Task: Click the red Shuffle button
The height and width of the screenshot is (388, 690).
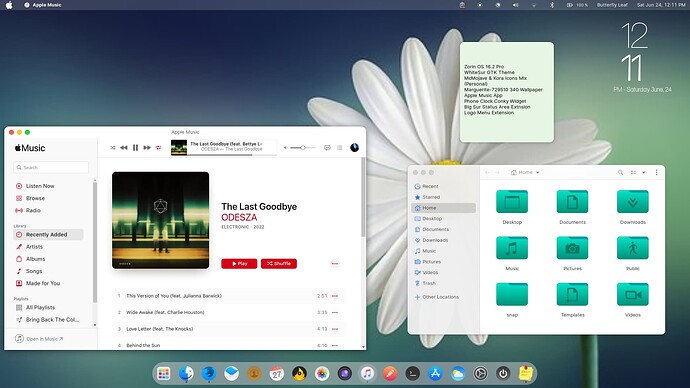Action: coord(279,264)
